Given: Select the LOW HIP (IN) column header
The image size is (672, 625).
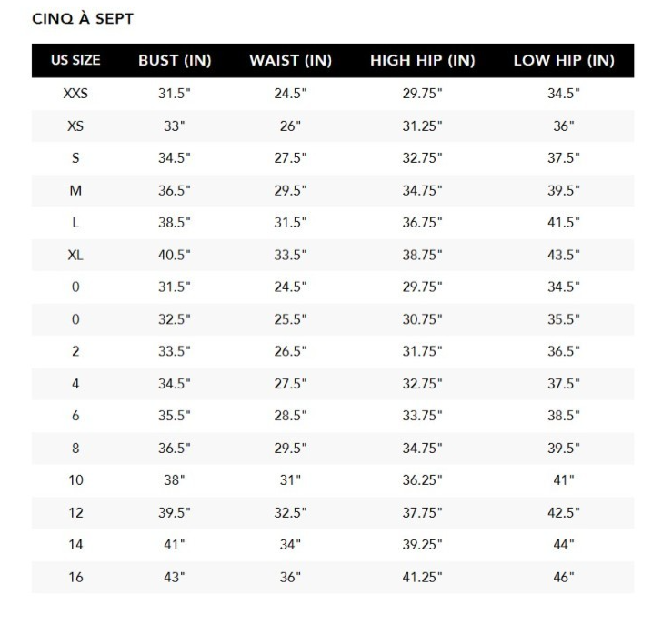Looking at the screenshot, I should click(x=564, y=61).
